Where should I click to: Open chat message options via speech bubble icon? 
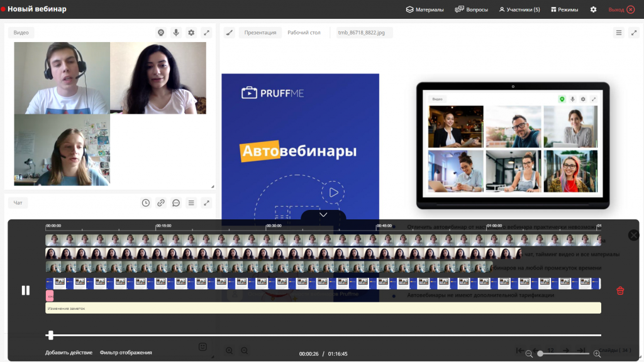[176, 202]
